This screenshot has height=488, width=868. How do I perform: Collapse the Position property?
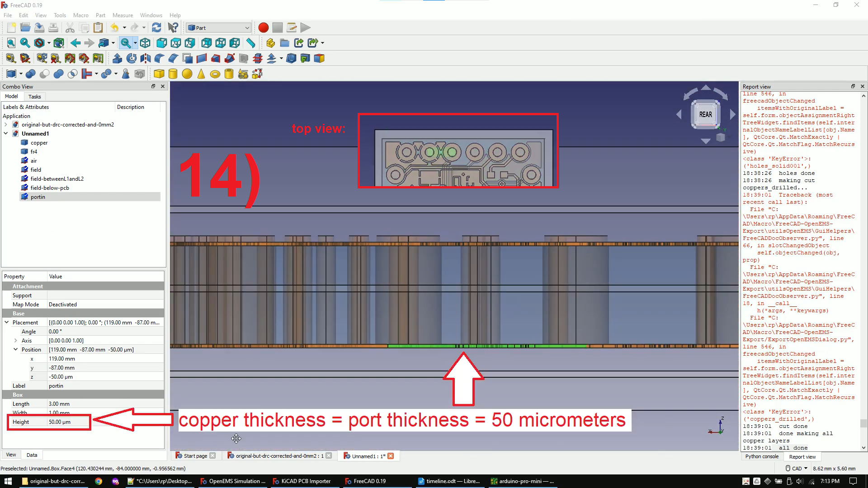16,350
